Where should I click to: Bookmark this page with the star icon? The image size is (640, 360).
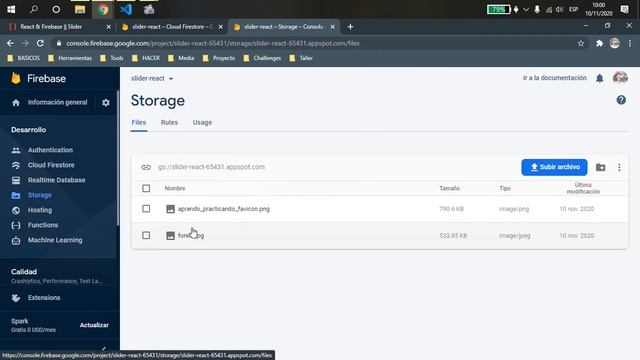pos(580,43)
